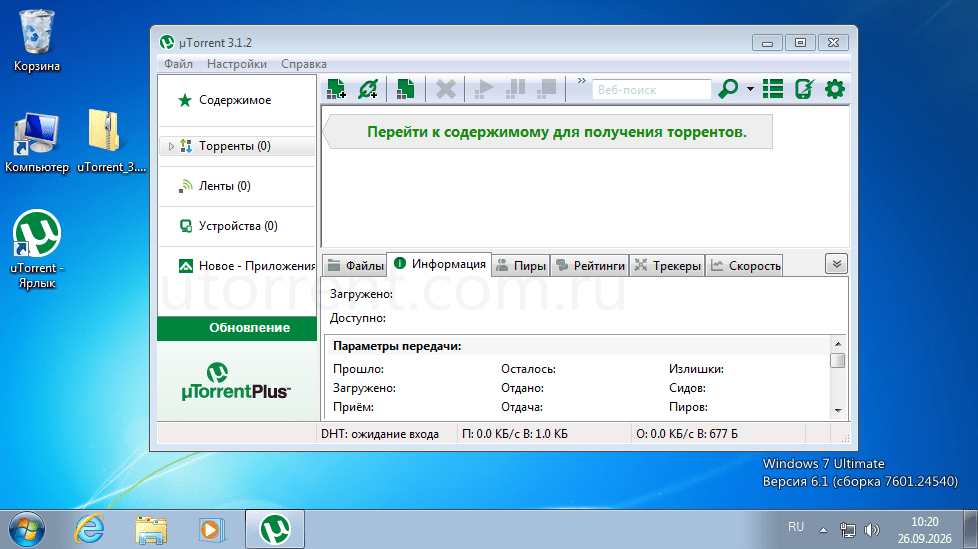The image size is (978, 549).
Task: Open the search provider dropdown arrow
Action: 750,89
